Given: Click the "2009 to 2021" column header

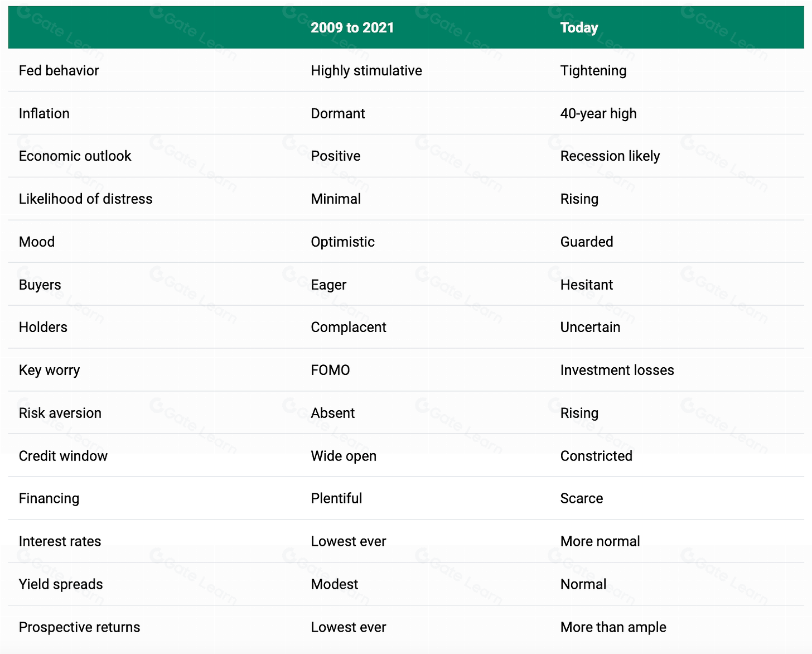Looking at the screenshot, I should point(352,28).
